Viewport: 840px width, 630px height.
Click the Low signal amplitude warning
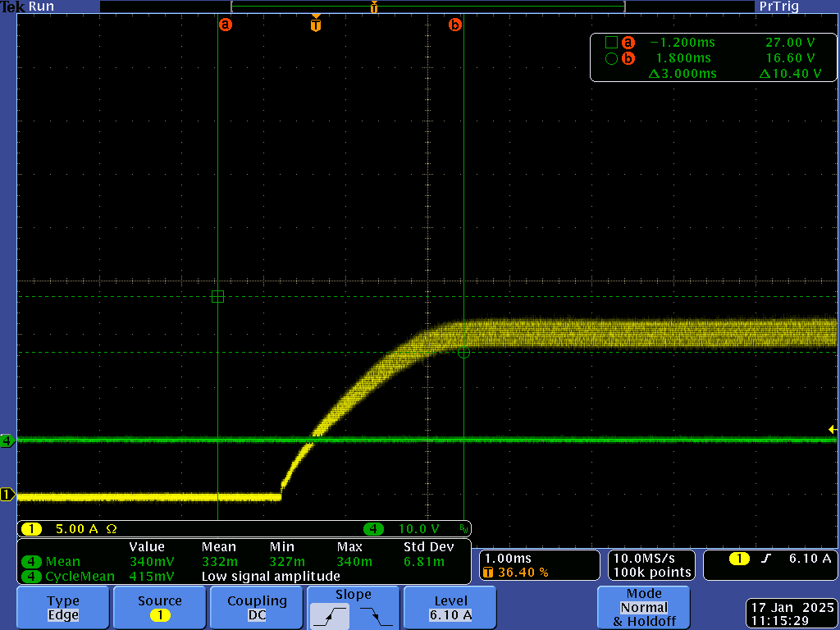(x=271, y=577)
